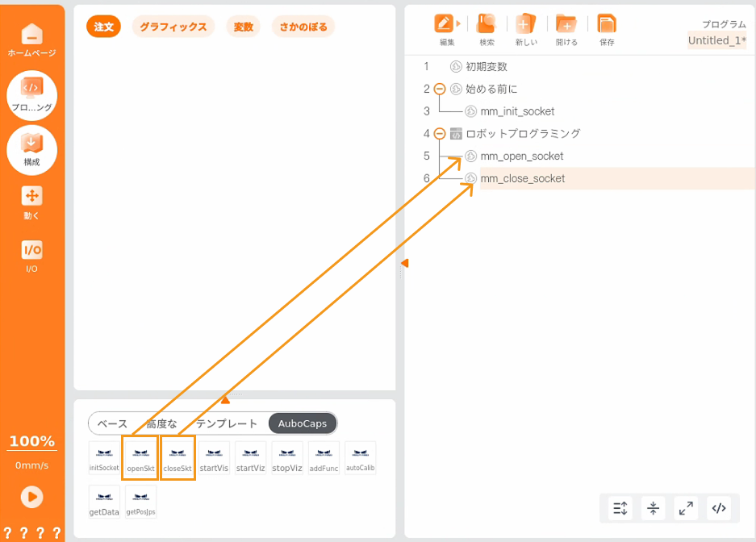
Task: Collapse the 始める前に node
Action: click(439, 89)
